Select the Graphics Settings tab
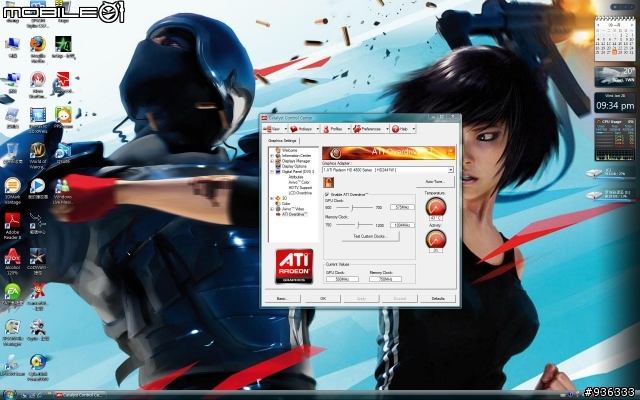Viewport: 640px width, 400px height. [282, 140]
